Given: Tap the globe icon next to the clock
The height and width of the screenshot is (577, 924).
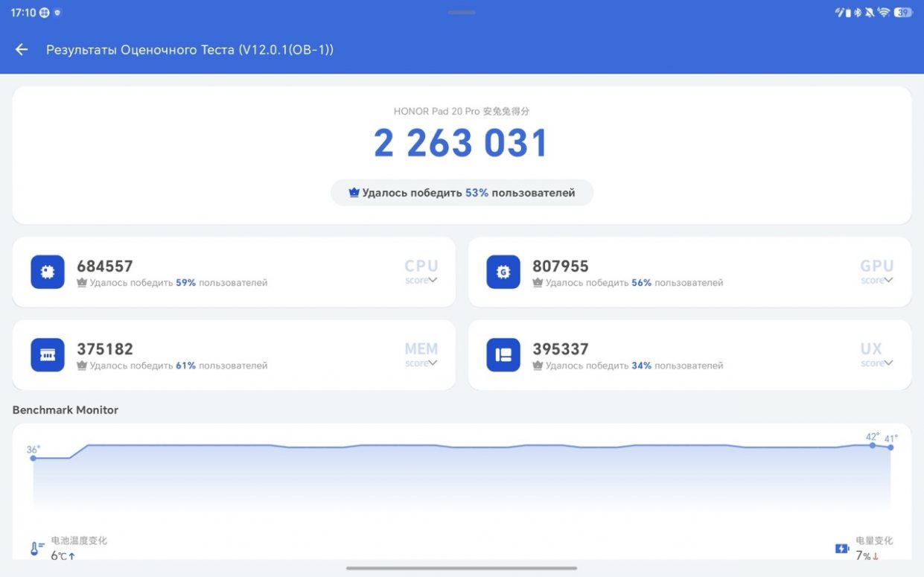Looking at the screenshot, I should pos(45,13).
